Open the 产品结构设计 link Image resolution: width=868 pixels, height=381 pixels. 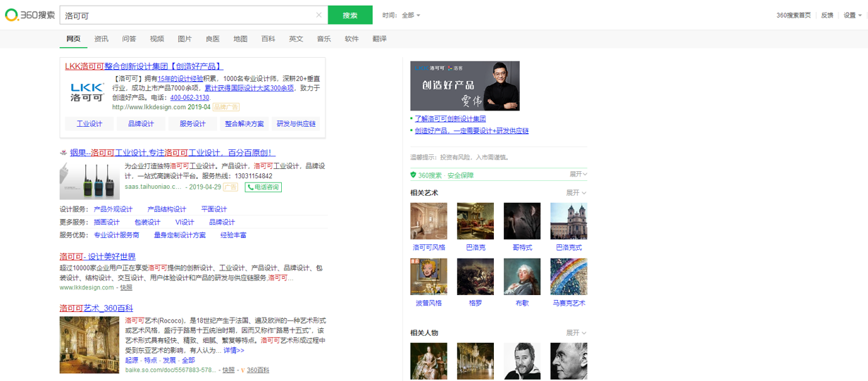coord(167,209)
